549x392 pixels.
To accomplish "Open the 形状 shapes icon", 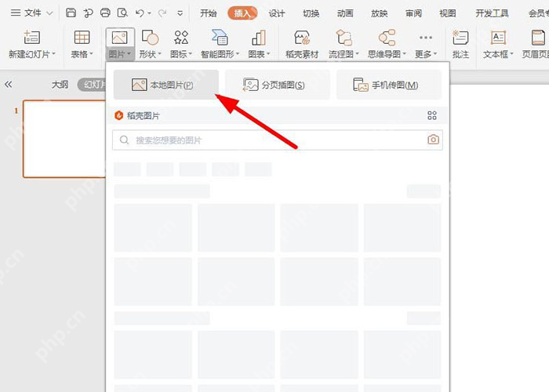I will (151, 37).
